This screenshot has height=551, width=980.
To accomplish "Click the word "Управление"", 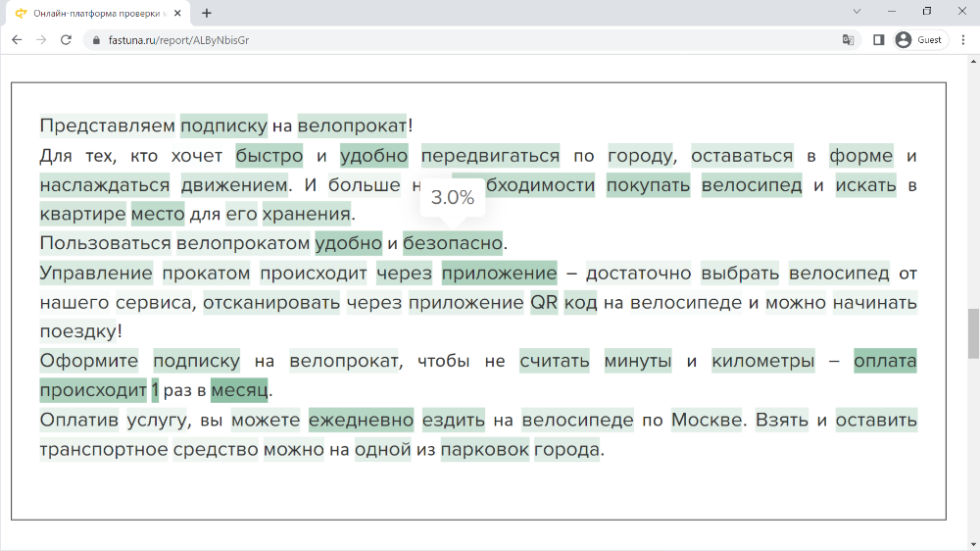I will [x=96, y=274].
